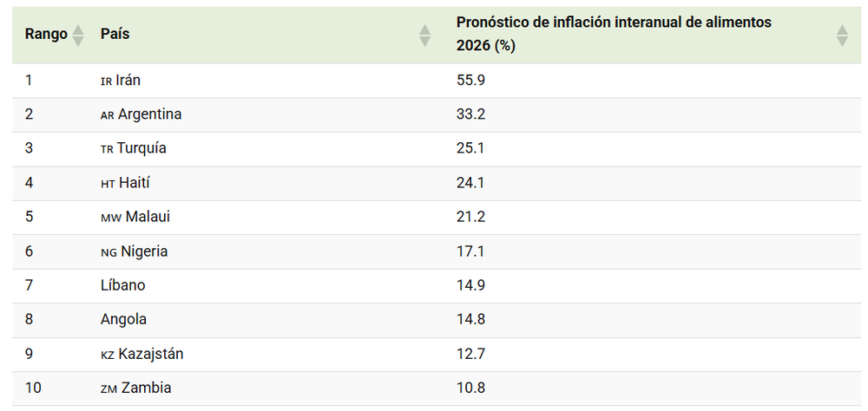This screenshot has height=411, width=868.
Task: Click the ZM flag code beside Zambia
Action: [x=108, y=388]
